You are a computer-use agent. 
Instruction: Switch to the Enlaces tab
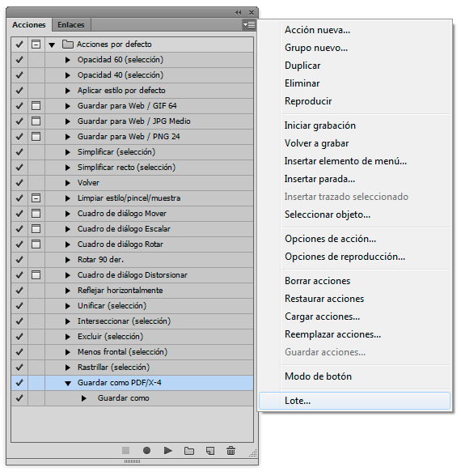[x=71, y=24]
